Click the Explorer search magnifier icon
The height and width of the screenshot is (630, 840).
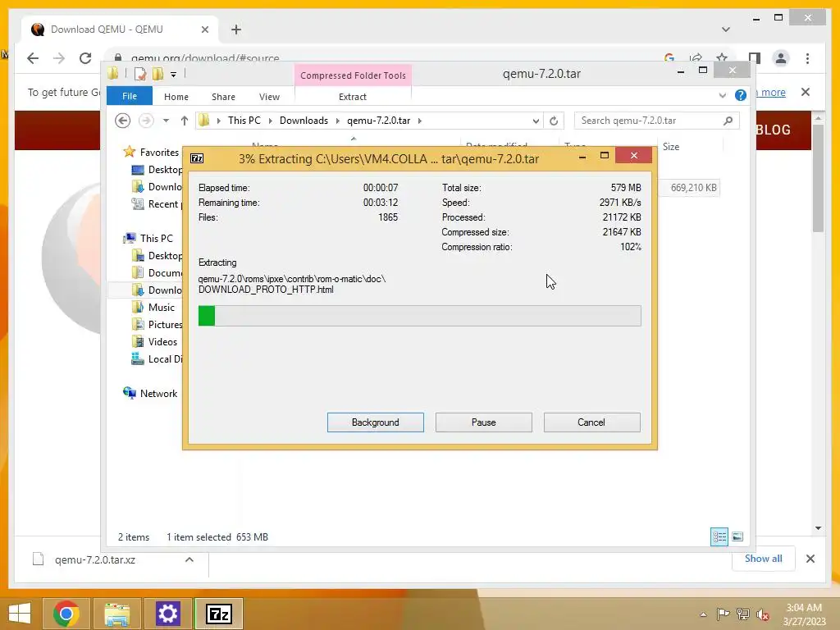(x=728, y=121)
